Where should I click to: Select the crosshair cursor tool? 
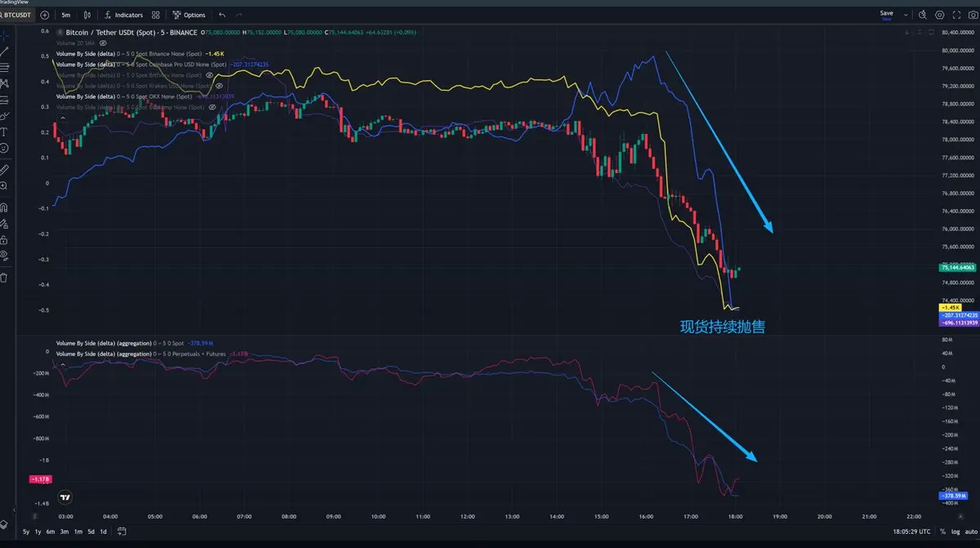[5, 36]
